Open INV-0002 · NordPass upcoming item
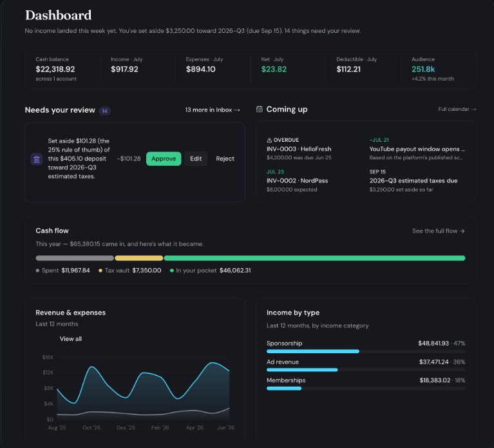The width and height of the screenshot is (494, 448). click(x=298, y=180)
